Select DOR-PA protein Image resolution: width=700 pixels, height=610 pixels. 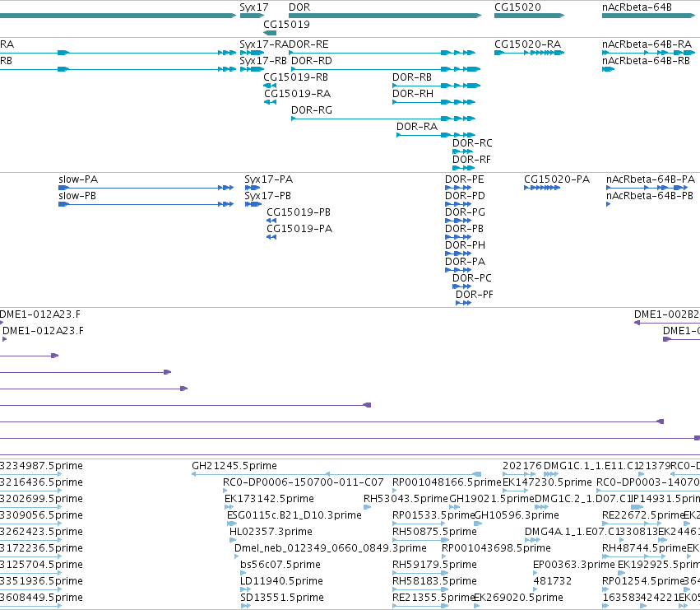pyautogui.click(x=466, y=263)
